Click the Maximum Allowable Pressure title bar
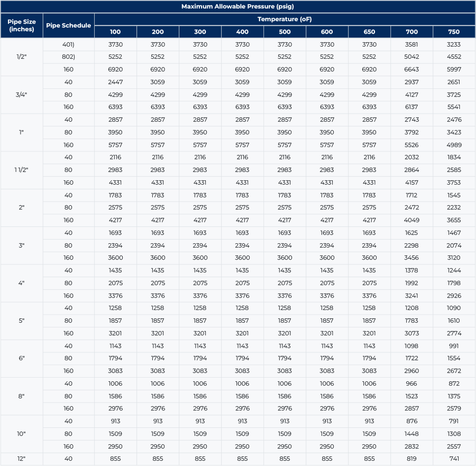476x466 pixels. pyautogui.click(x=238, y=6)
